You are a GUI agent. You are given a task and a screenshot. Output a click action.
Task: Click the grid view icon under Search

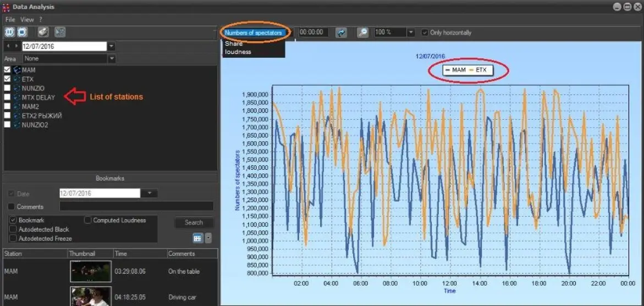(x=197, y=238)
